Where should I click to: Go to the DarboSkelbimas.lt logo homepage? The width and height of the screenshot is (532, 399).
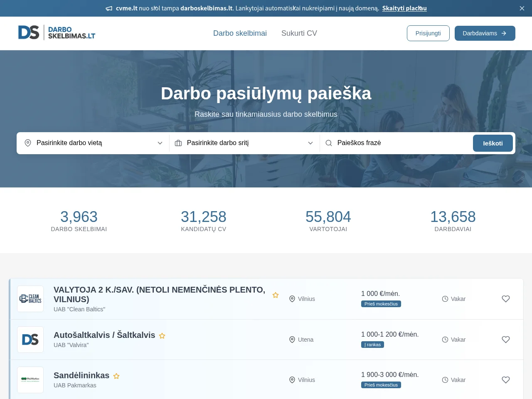click(57, 33)
